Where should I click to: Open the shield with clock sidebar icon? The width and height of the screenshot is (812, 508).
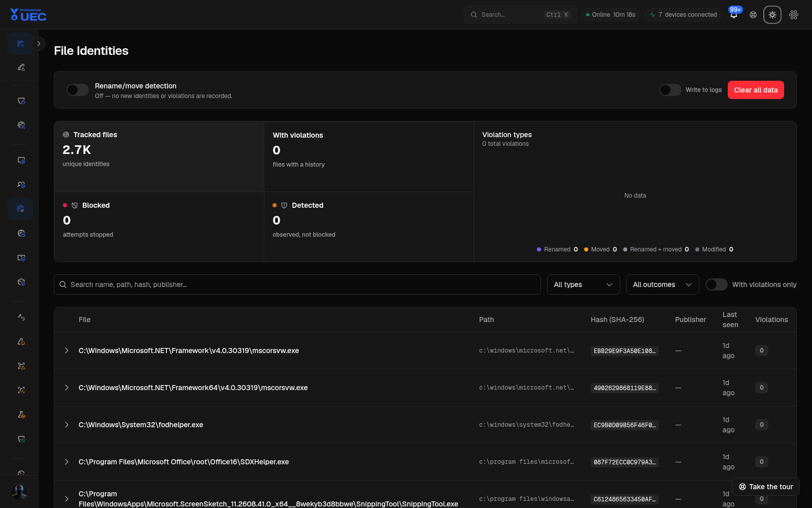tap(20, 439)
